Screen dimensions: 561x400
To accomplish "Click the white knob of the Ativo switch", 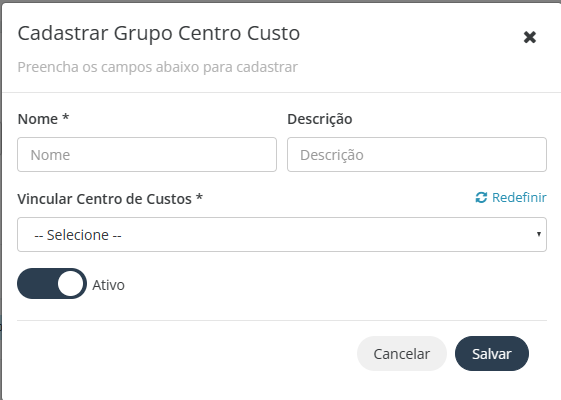I will (x=70, y=283).
